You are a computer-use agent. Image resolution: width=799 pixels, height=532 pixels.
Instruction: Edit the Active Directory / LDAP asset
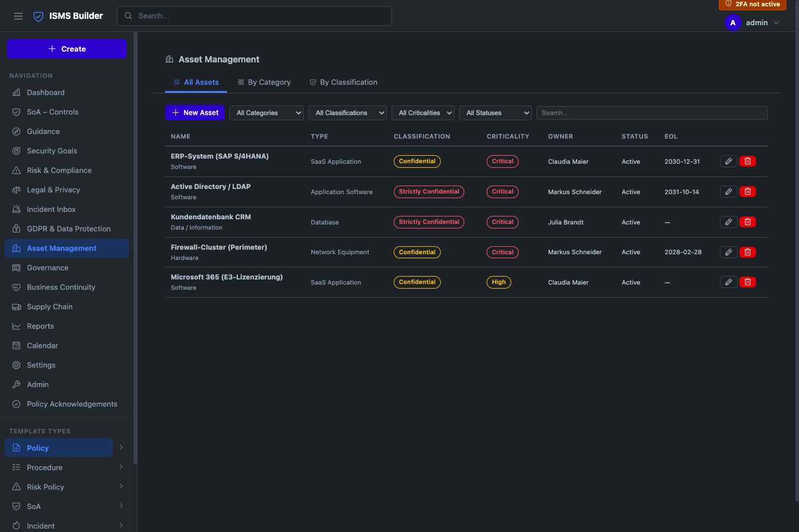pyautogui.click(x=728, y=192)
